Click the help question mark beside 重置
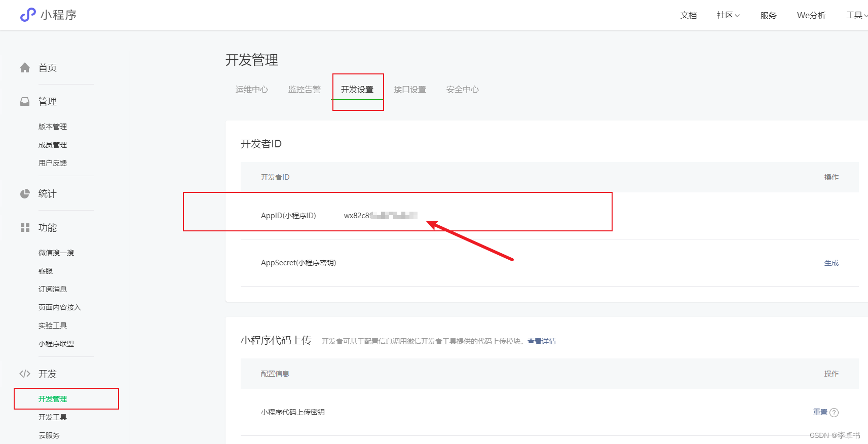This screenshot has width=868, height=444. click(x=834, y=413)
